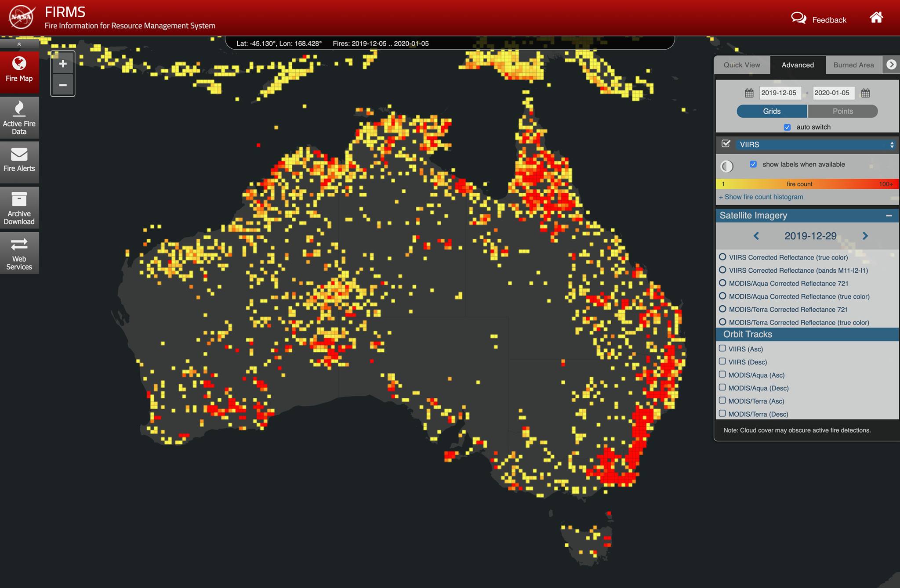Click the imagery date 2019-12-29
The height and width of the screenshot is (588, 900).
810,236
